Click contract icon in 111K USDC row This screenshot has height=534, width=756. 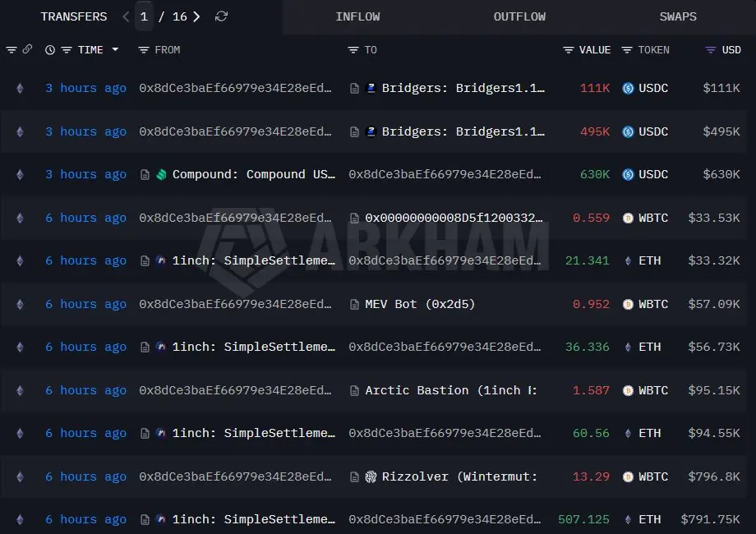[x=354, y=88]
